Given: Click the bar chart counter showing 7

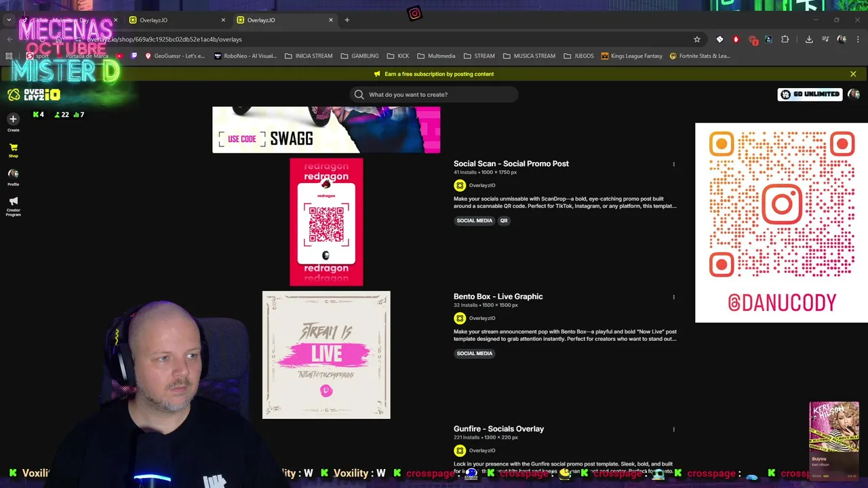Looking at the screenshot, I should (79, 115).
